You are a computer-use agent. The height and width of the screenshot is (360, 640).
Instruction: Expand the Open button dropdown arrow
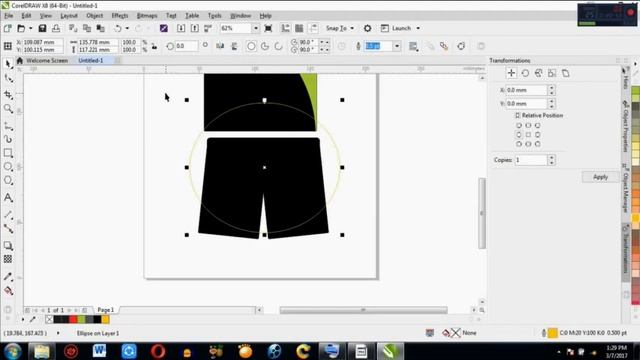click(x=30, y=28)
